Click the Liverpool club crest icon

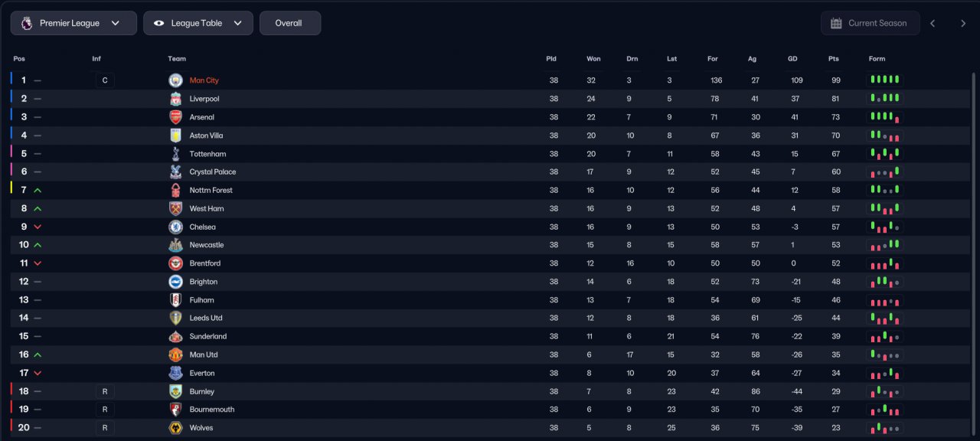pos(176,99)
